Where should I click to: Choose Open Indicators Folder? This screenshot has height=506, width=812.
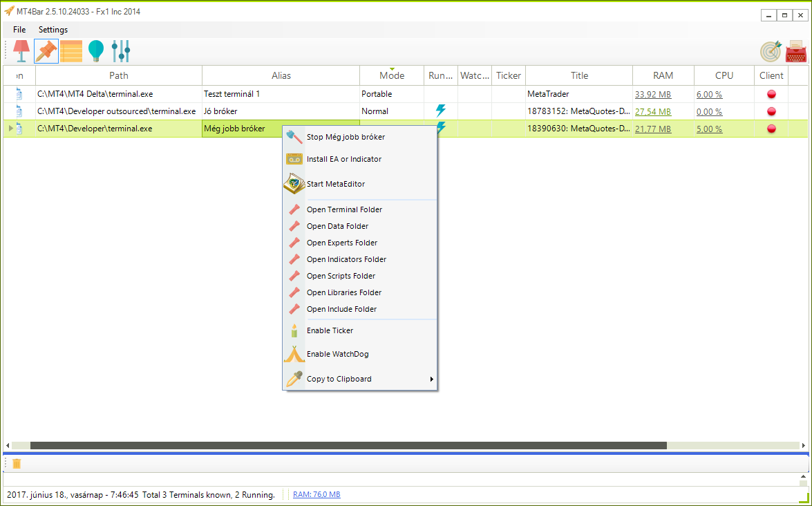click(360, 259)
